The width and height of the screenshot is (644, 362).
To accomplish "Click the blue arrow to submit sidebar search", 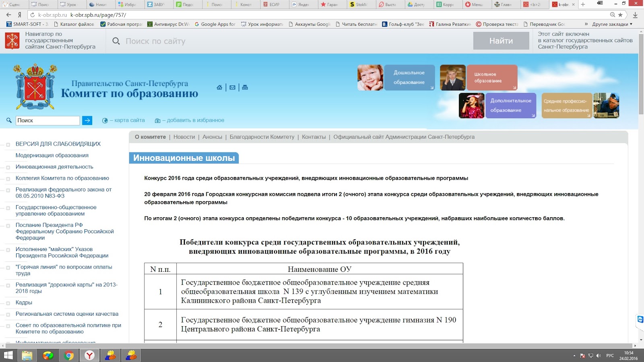I will 87,120.
